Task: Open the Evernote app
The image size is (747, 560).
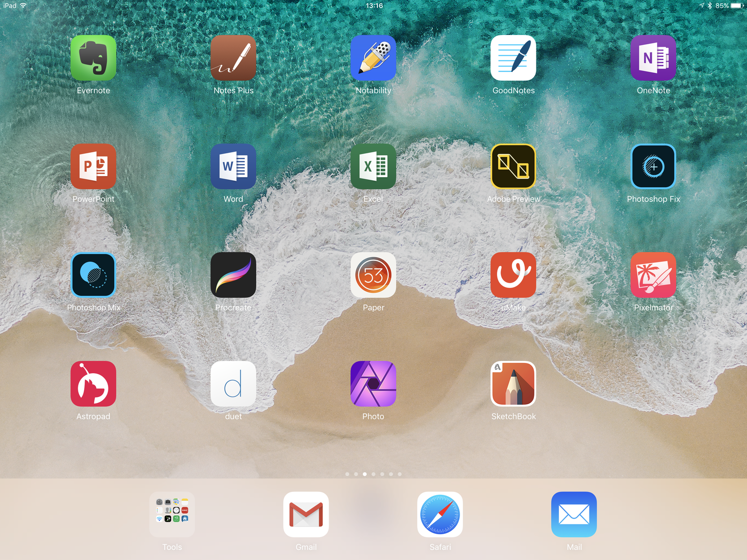Action: point(93,58)
